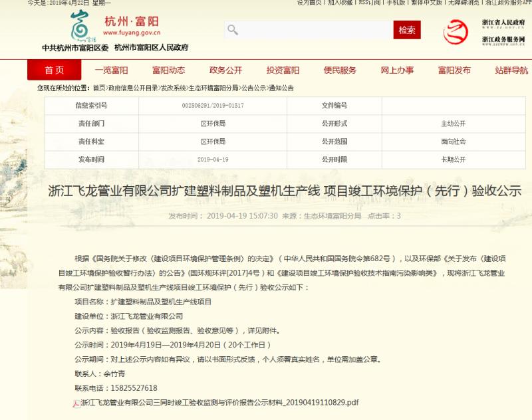Click 面向社会 table cell
This screenshot has width=532, height=420.
(454, 142)
